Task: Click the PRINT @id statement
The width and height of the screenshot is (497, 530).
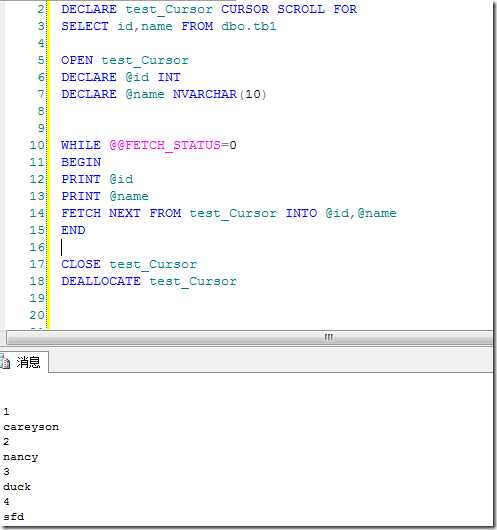Action: (97, 179)
